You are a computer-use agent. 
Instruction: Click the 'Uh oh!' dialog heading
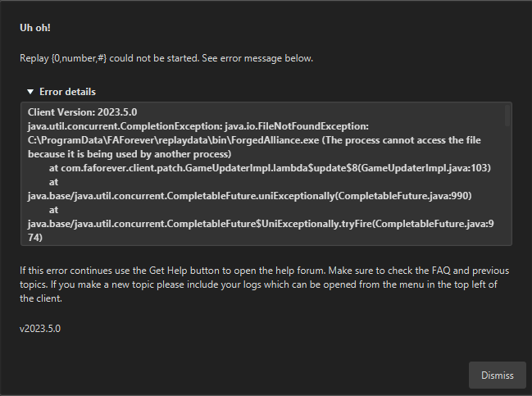35,28
